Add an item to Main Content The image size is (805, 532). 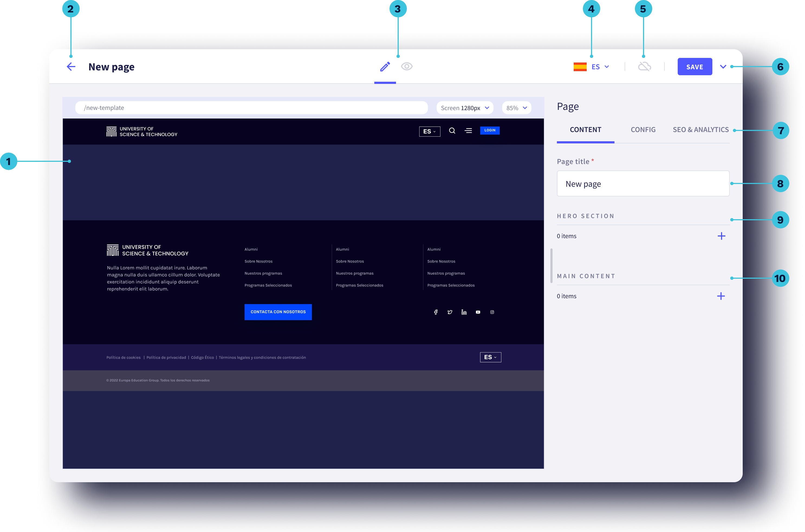click(721, 296)
